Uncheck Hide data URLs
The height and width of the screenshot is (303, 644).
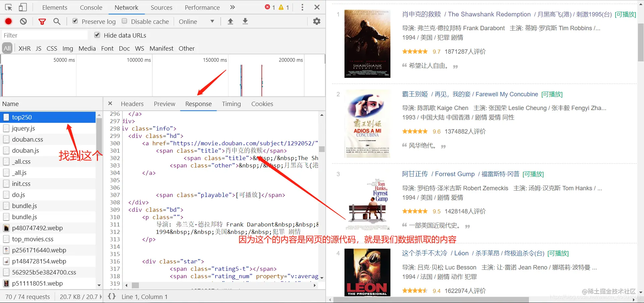pyautogui.click(x=97, y=35)
